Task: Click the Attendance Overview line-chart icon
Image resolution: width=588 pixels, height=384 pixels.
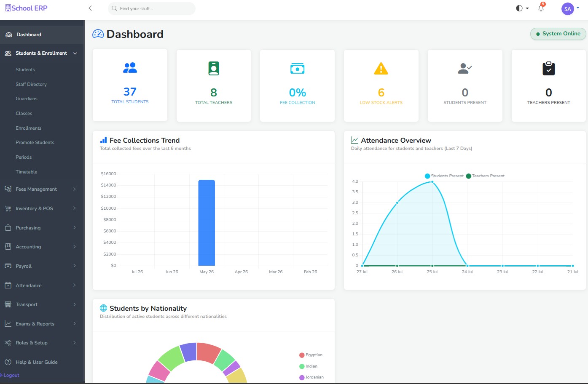Action: 355,140
